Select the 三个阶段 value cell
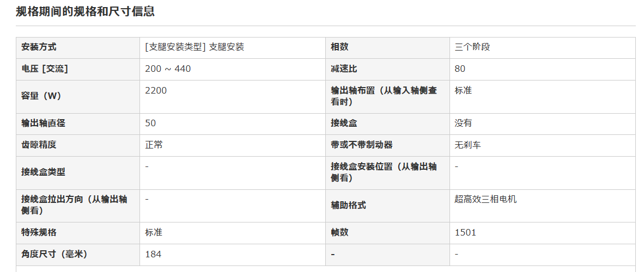The width and height of the screenshot is (644, 272). coord(543,47)
